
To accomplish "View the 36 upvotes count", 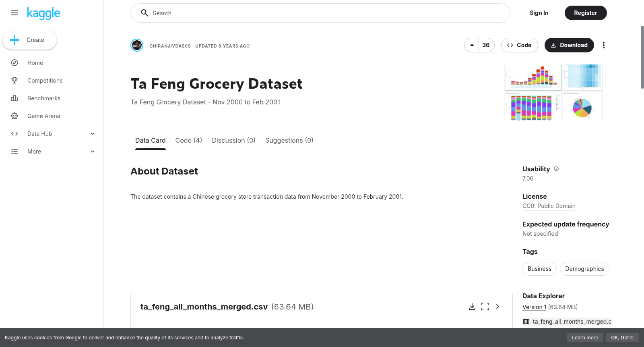I will (486, 45).
